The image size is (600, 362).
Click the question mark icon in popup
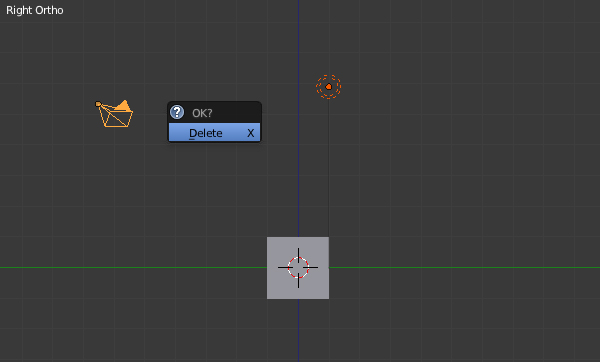[x=177, y=112]
